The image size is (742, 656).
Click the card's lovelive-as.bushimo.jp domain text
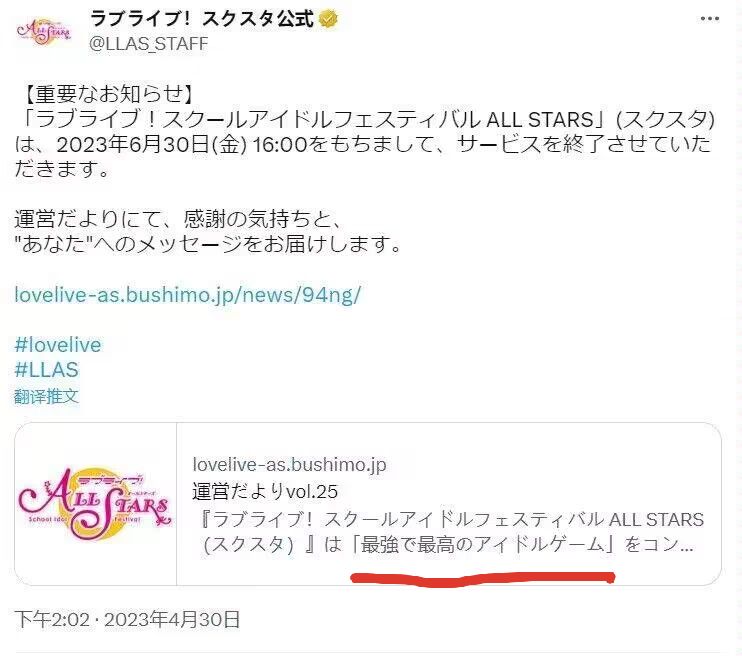(x=289, y=465)
